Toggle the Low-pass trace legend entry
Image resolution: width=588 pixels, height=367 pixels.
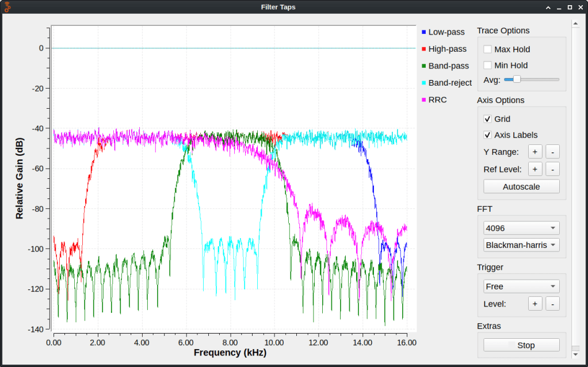point(446,32)
